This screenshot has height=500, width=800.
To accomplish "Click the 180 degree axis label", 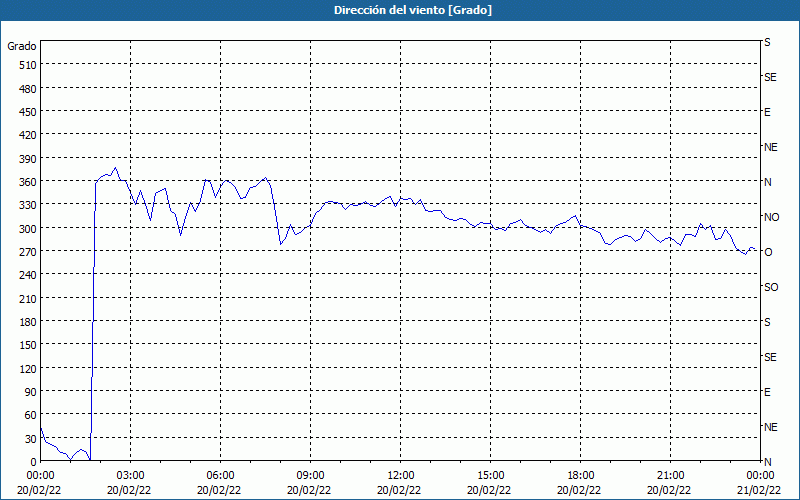I will coord(28,322).
